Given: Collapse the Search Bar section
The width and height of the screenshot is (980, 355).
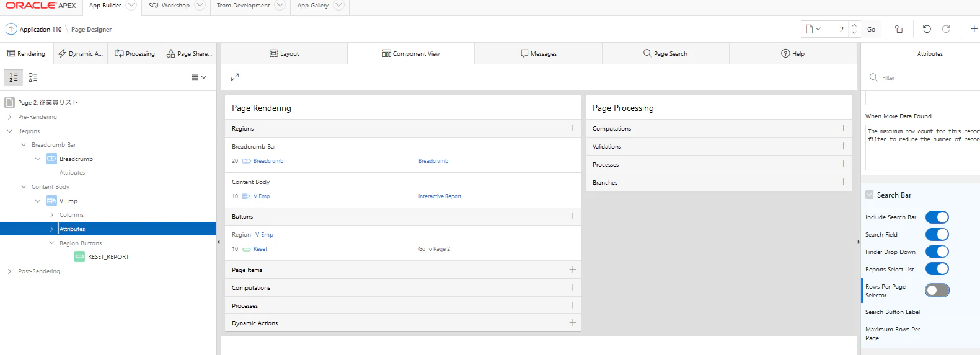Looking at the screenshot, I should click(x=870, y=195).
